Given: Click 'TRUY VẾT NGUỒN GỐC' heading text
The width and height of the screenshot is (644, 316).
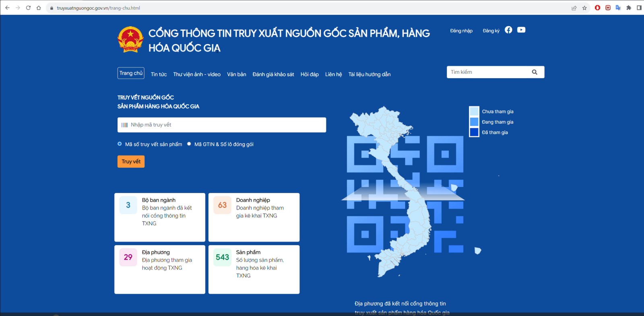Looking at the screenshot, I should pyautogui.click(x=146, y=98).
